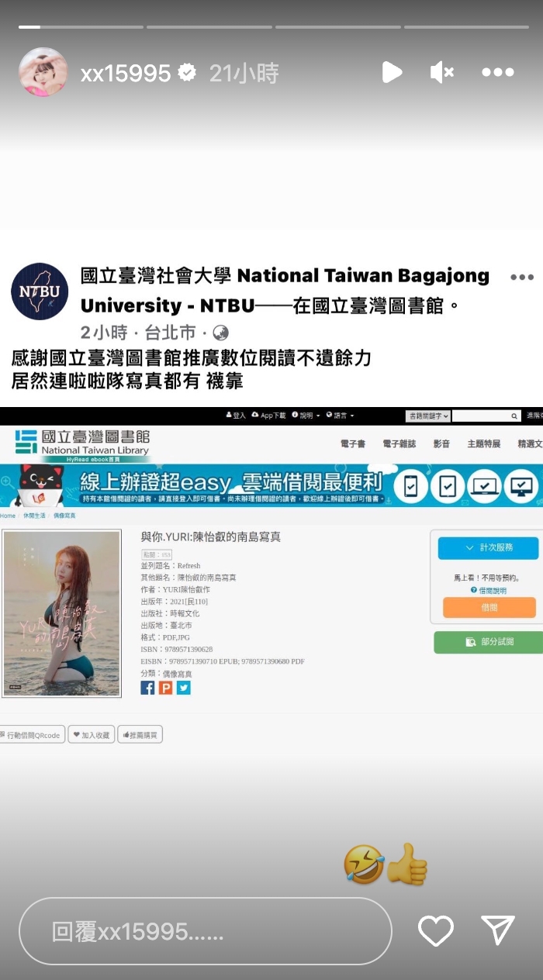Share the book via Plurk icon
Viewport: 543px width, 980px height.
tap(165, 688)
